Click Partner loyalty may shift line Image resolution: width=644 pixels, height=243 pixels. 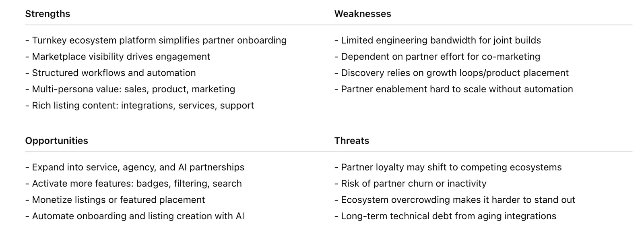[x=448, y=167]
